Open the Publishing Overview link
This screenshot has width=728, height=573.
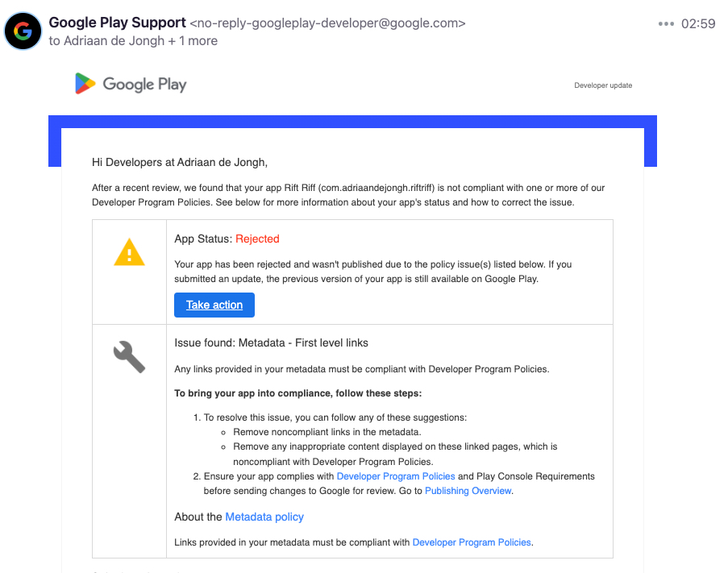pos(468,491)
